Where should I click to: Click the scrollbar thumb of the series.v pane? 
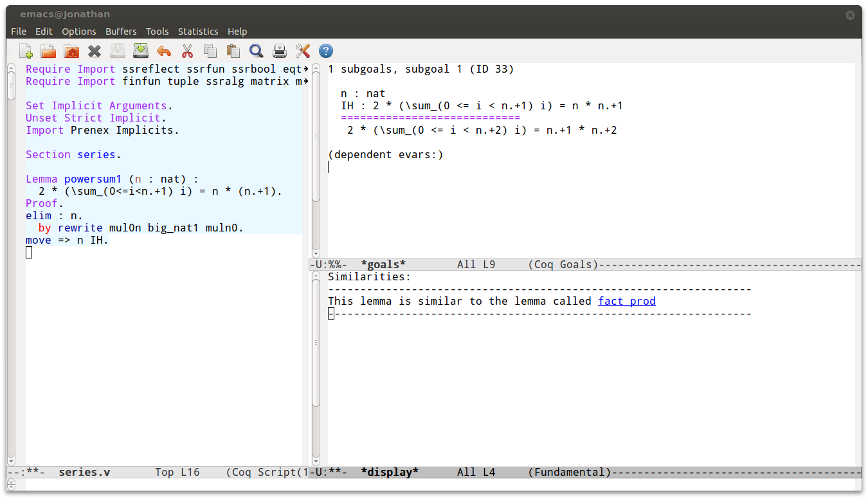pyautogui.click(x=11, y=86)
